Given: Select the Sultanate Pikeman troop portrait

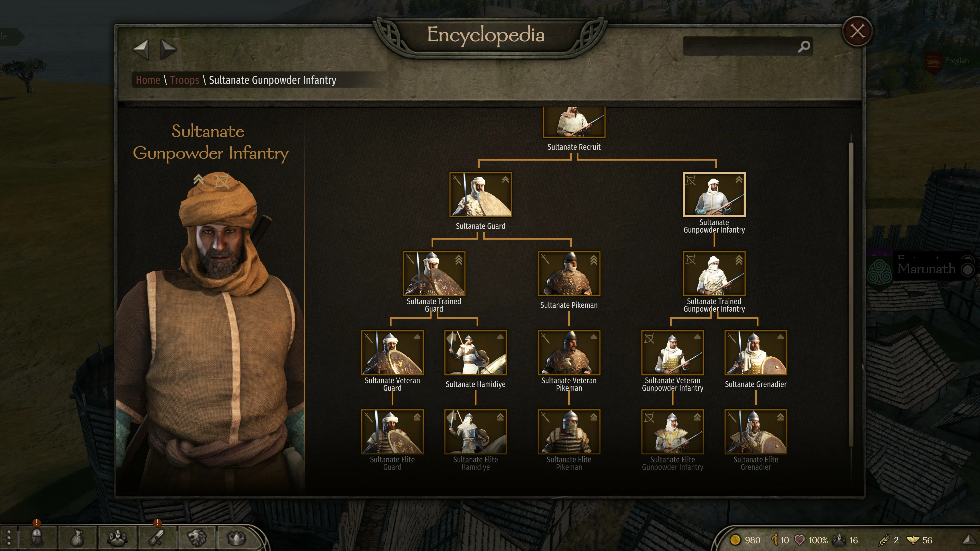Looking at the screenshot, I should (x=569, y=273).
